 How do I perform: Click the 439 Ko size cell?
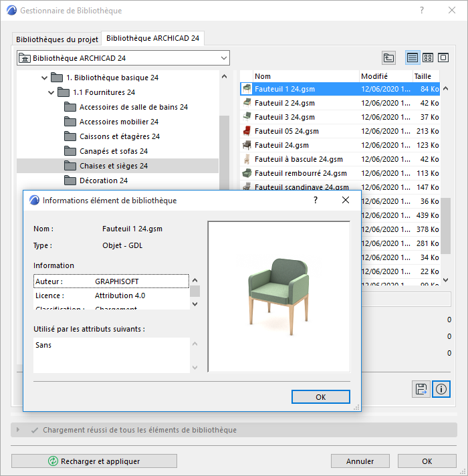tap(427, 215)
